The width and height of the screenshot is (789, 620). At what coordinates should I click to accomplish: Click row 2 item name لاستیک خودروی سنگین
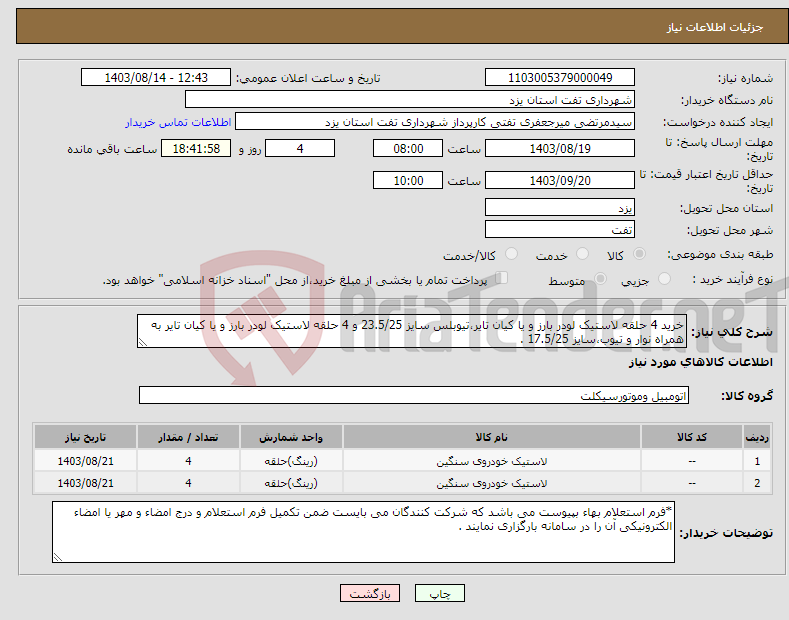coord(491,483)
